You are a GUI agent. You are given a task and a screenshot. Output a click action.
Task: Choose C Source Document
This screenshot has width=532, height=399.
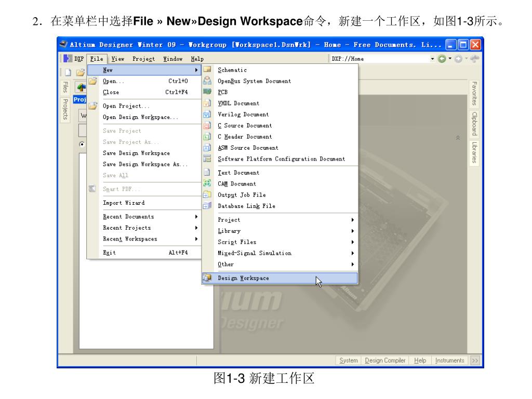[280, 126]
